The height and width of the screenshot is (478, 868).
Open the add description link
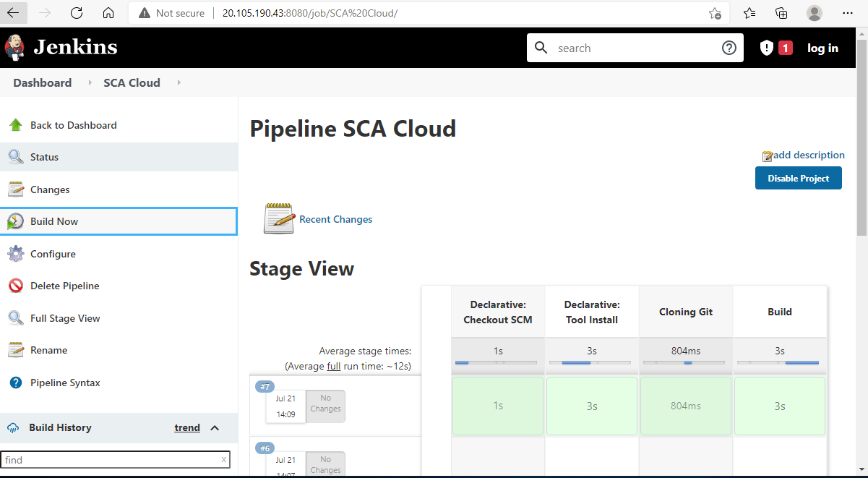pos(808,155)
